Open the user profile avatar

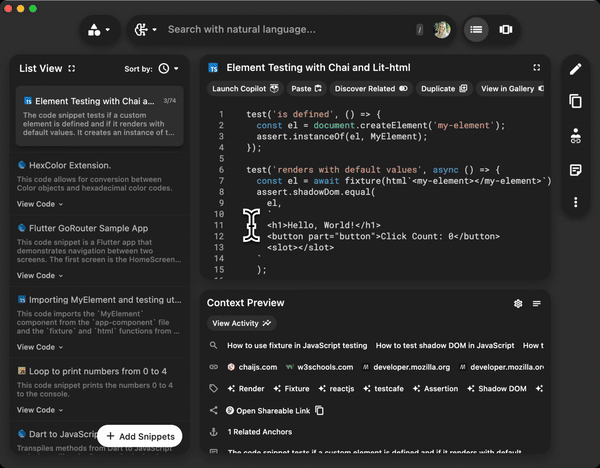point(442,29)
